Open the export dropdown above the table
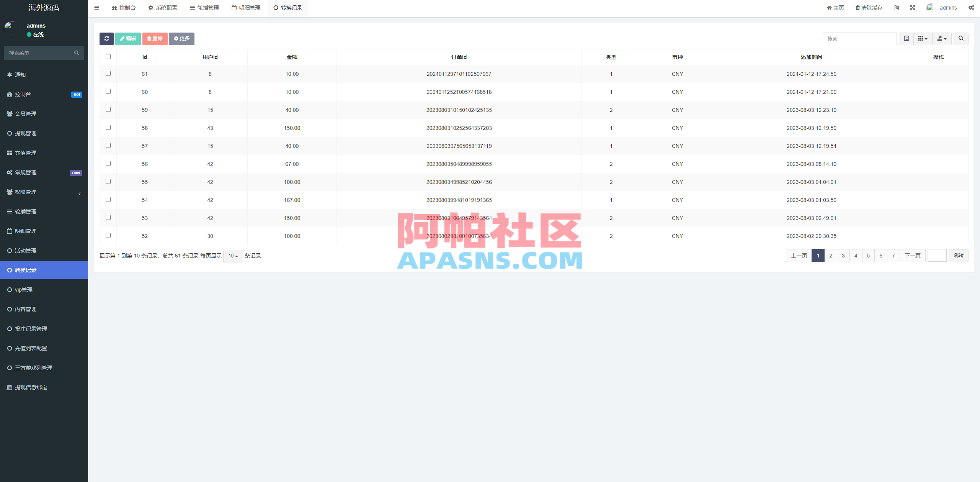This screenshot has height=482, width=980. tap(942, 39)
